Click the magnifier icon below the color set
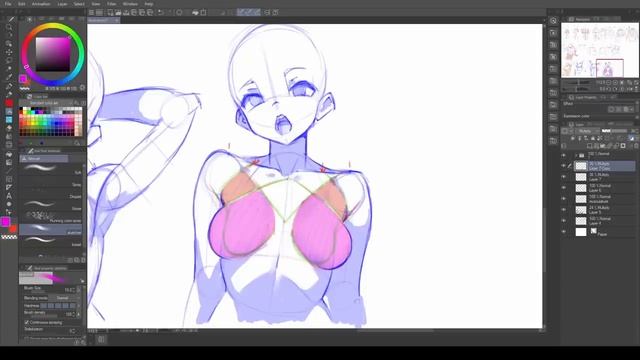Image resolution: width=640 pixels, height=360 pixels. point(77,143)
